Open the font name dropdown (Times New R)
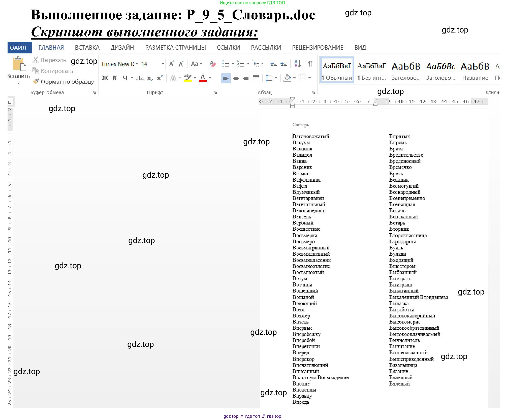Viewport: 505px width, 420px height. [137, 64]
